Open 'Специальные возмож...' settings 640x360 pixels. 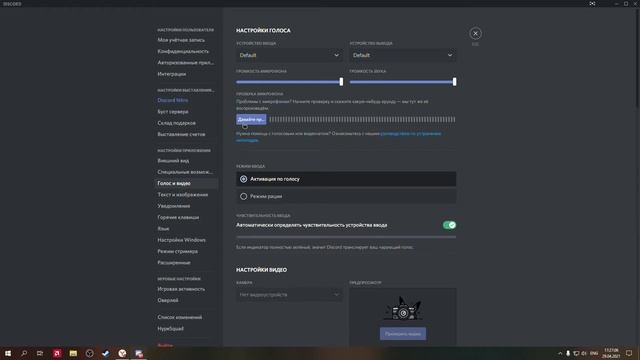coord(185,172)
